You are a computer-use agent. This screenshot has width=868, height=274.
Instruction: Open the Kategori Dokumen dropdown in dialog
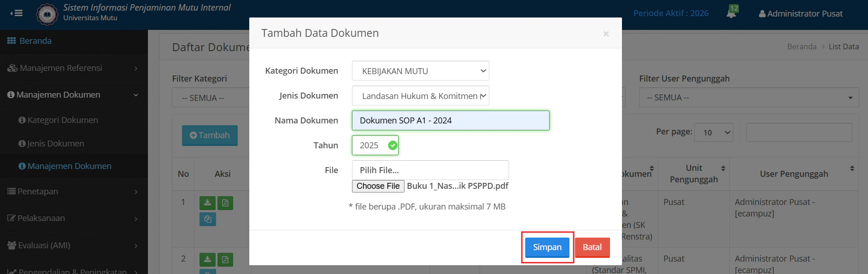click(420, 71)
